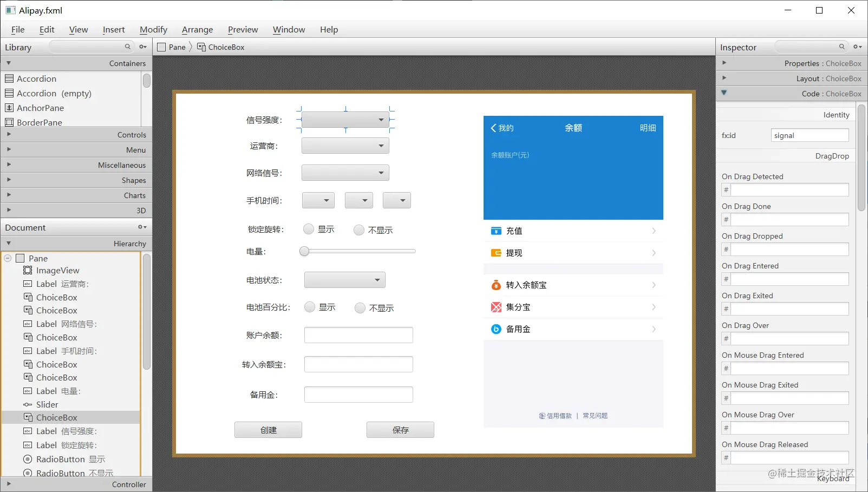Click the Pane icon in the breadcrumb
The width and height of the screenshot is (868, 492).
point(161,47)
